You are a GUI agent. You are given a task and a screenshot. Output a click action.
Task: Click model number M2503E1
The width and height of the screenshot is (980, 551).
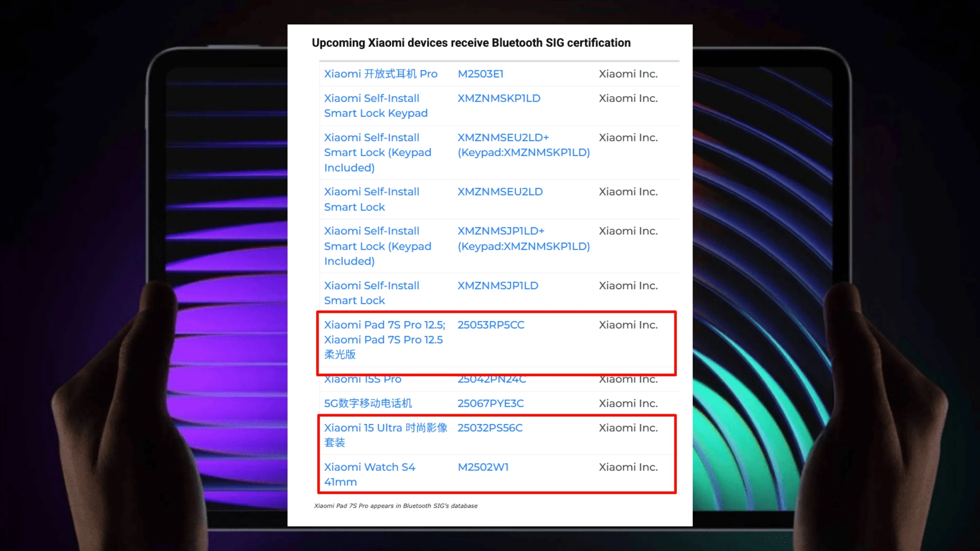(x=480, y=74)
